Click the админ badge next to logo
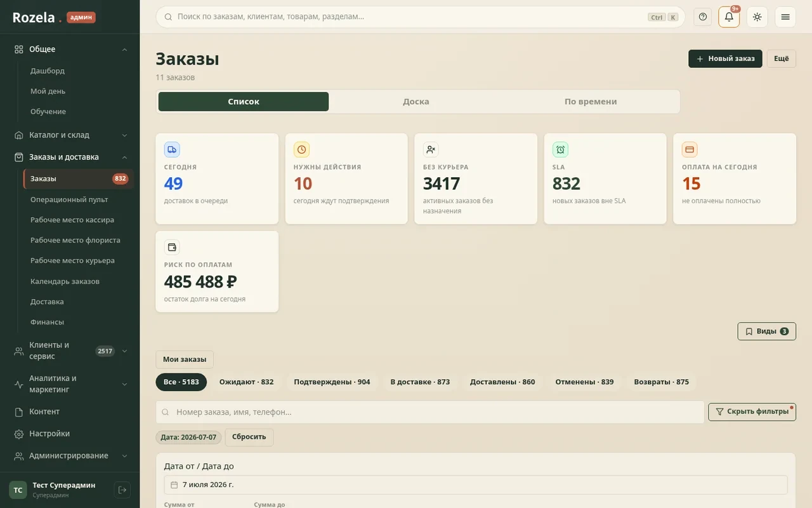Image resolution: width=812 pixels, height=508 pixels. coord(81,17)
